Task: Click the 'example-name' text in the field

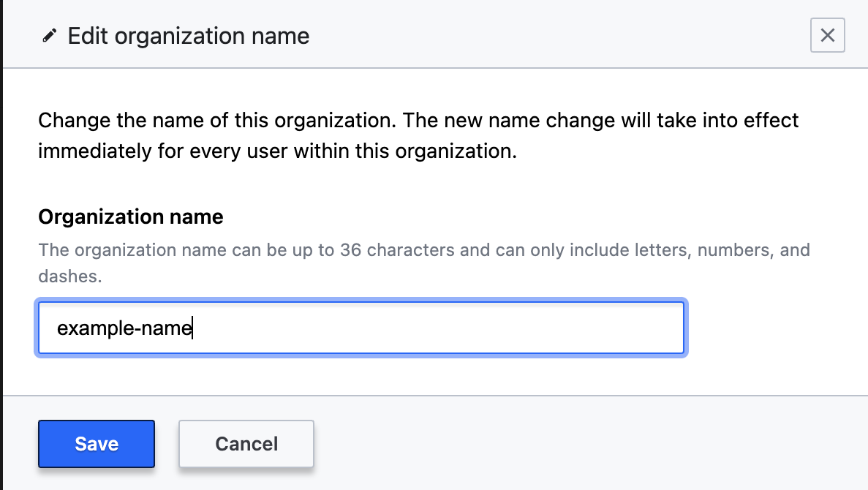Action: click(124, 329)
